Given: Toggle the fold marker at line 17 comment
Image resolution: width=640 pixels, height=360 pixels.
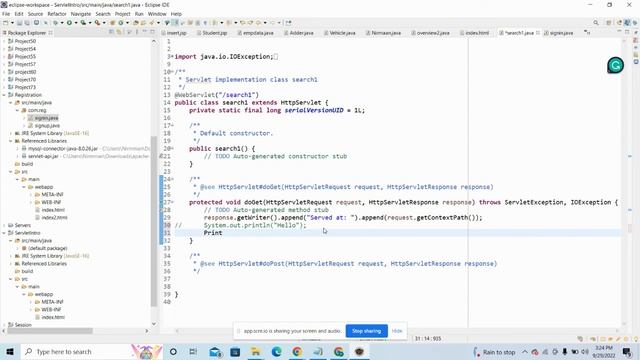Looking at the screenshot, I should click(x=172, y=126).
